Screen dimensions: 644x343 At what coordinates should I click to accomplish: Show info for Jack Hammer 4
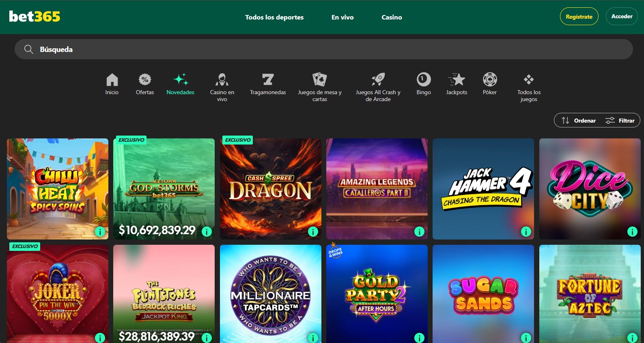pyautogui.click(x=526, y=231)
